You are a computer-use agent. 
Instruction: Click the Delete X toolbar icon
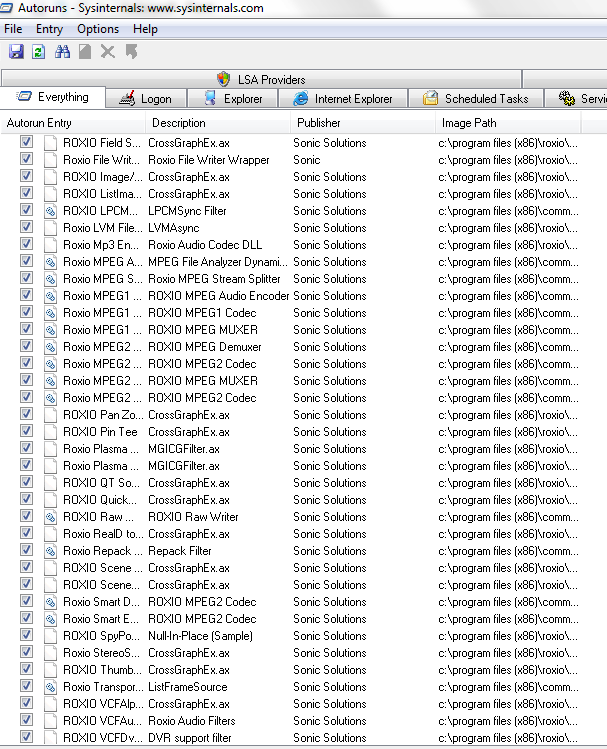tap(108, 51)
